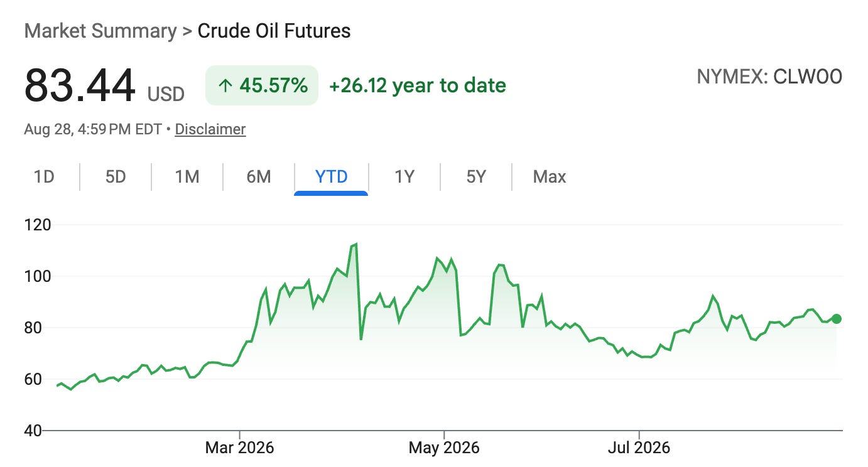Image resolution: width=868 pixels, height=467 pixels.
Task: Select the 6M range tab
Action: (259, 177)
